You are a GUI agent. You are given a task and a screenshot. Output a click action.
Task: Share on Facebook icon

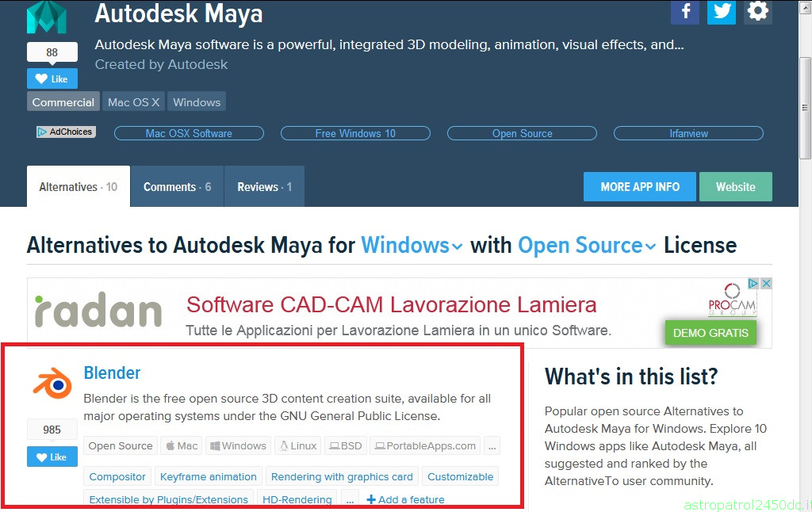(x=684, y=11)
